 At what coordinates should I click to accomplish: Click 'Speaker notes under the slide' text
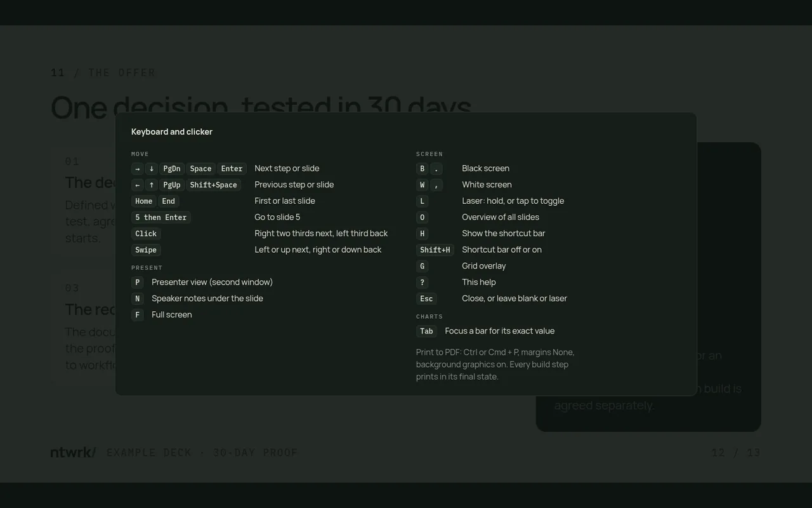(207, 298)
